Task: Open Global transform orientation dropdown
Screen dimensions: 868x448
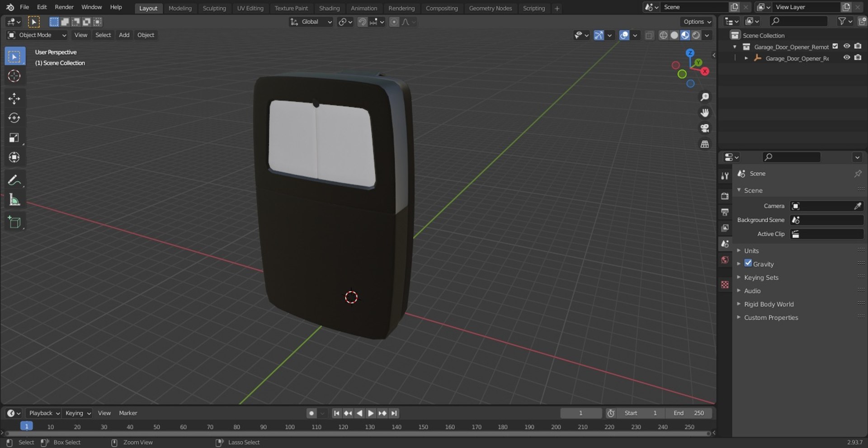Action: click(311, 22)
